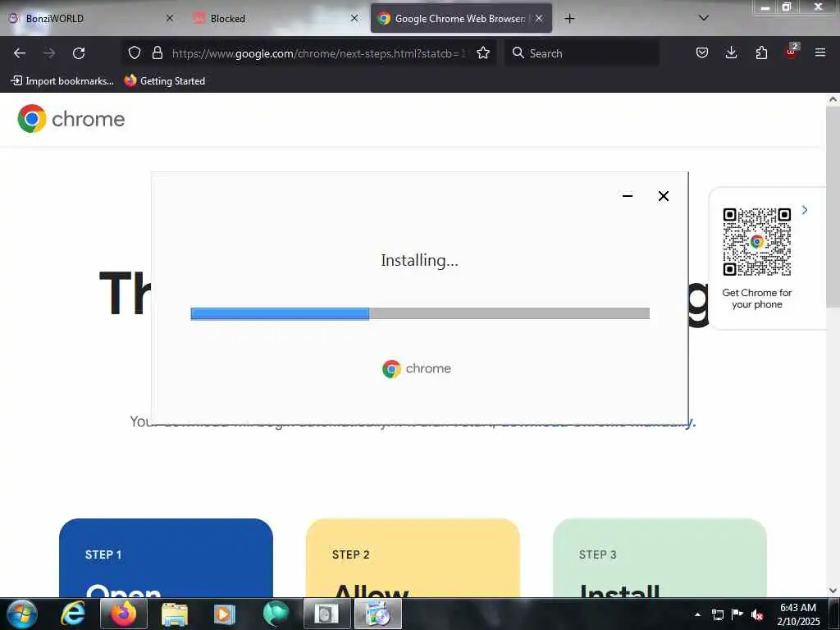This screenshot has width=840, height=630.
Task: Switch to the BonziWORLD tab
Action: [x=91, y=18]
